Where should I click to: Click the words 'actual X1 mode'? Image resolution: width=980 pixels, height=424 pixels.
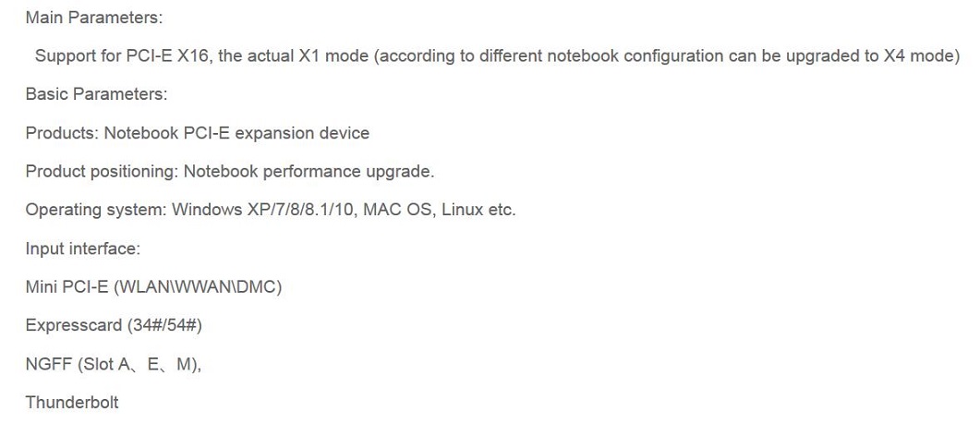coord(309,56)
